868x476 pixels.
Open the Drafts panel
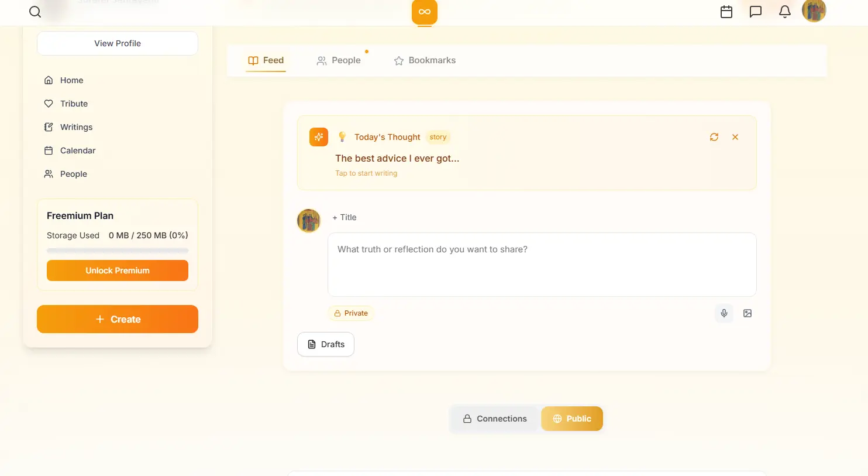point(325,344)
